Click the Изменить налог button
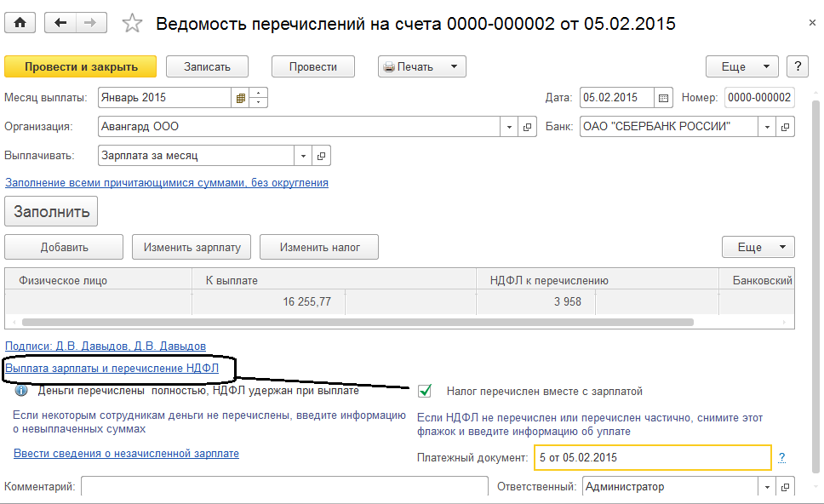The height and width of the screenshot is (504, 824). pos(319,247)
